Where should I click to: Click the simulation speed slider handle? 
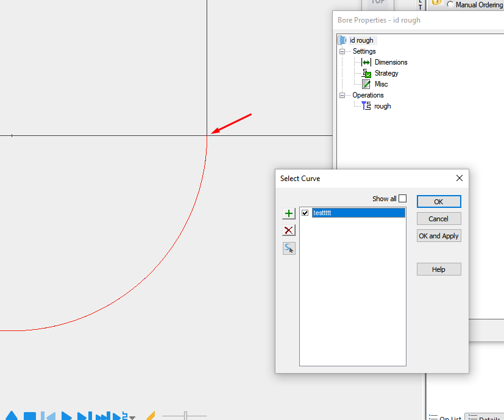click(184, 416)
